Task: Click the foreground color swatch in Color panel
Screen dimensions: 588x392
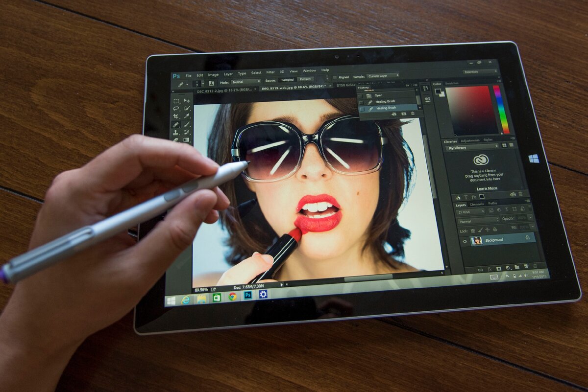Action: (x=438, y=91)
